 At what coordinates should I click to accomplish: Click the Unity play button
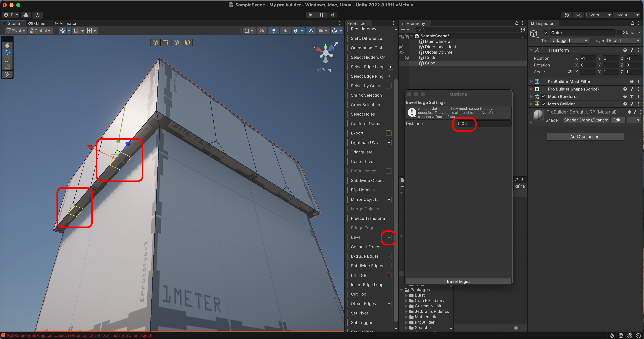pos(310,15)
